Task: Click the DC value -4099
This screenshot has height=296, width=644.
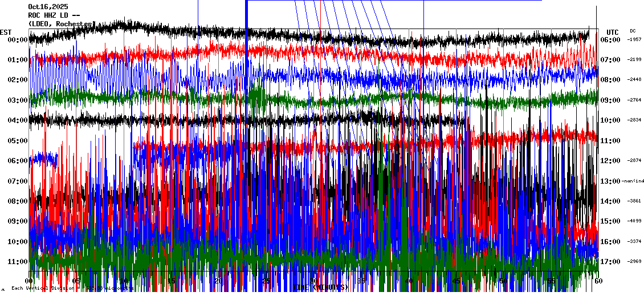Action: pos(634,221)
